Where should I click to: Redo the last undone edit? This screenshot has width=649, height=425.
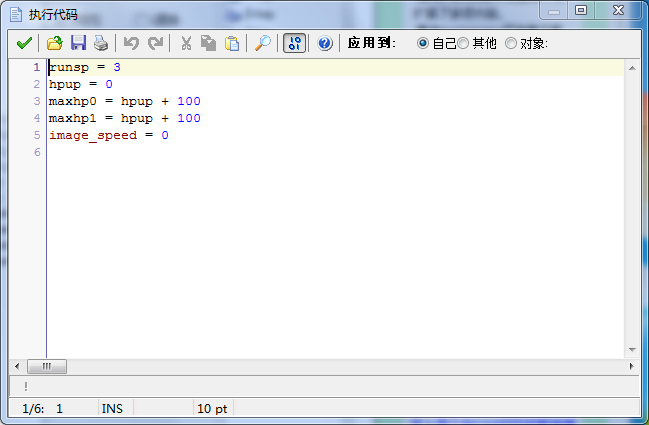pos(156,43)
